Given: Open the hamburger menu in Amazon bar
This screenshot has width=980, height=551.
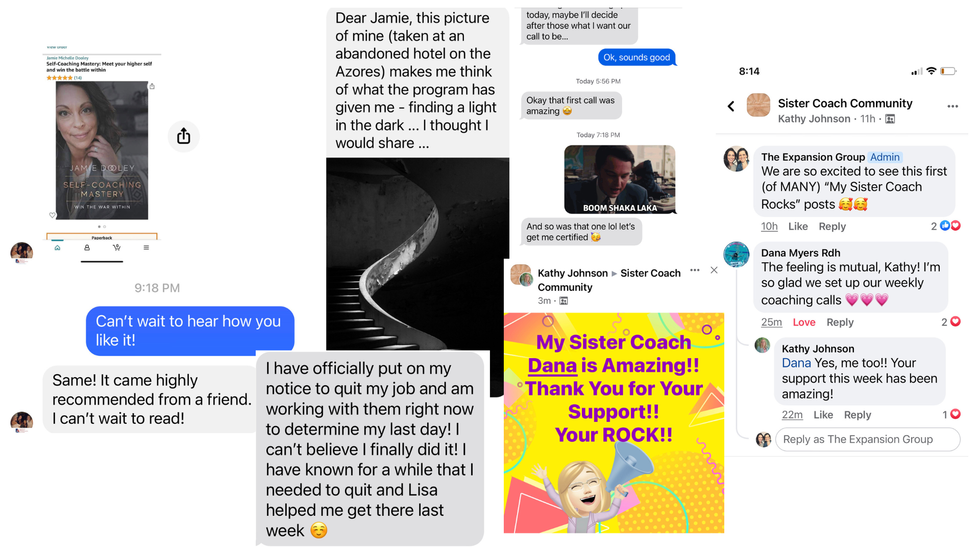Looking at the screenshot, I should click(146, 247).
